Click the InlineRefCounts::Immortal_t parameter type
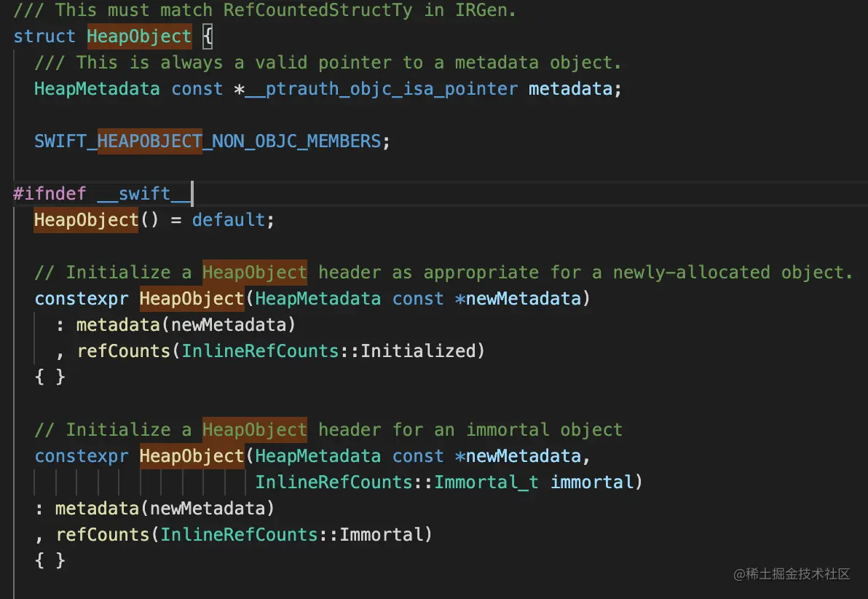This screenshot has width=868, height=599. 397,482
